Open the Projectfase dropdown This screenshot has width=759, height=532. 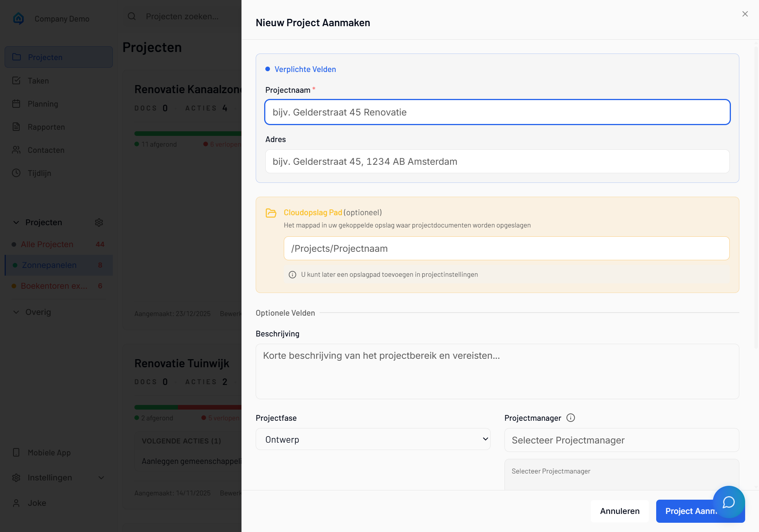click(x=373, y=439)
